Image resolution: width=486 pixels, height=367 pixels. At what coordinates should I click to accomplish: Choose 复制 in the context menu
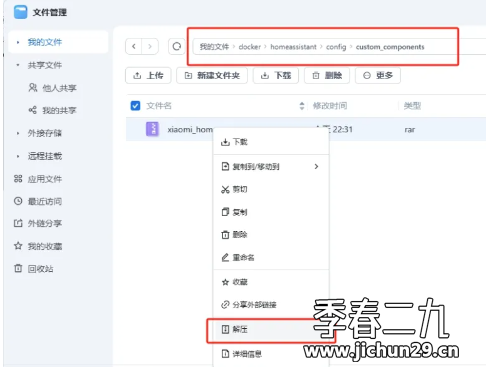click(271, 212)
